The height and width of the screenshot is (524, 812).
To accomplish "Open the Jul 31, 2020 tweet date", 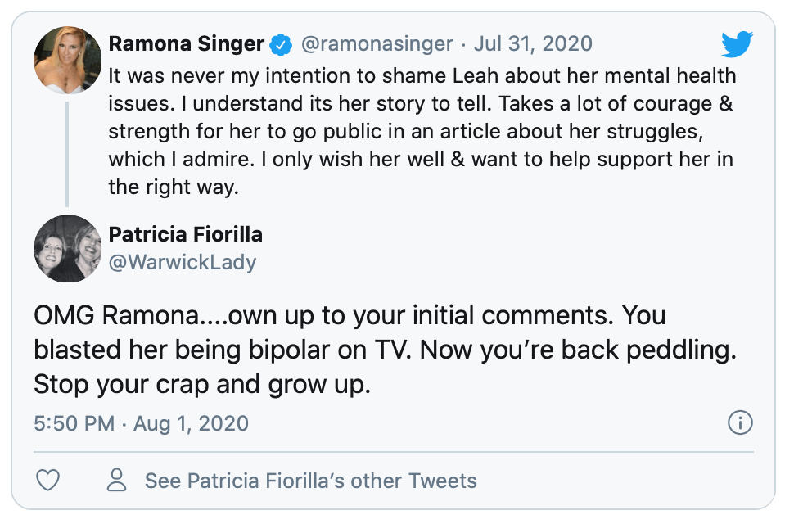I will (x=533, y=44).
